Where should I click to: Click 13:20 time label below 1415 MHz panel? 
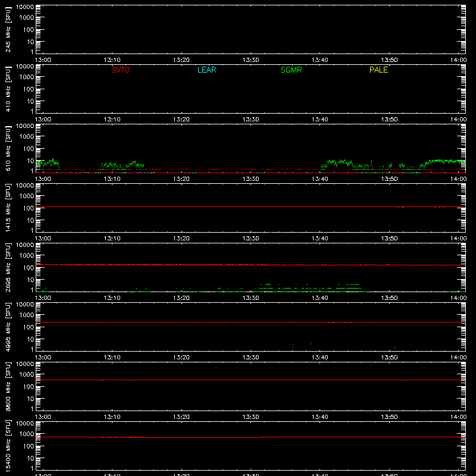pos(181,239)
